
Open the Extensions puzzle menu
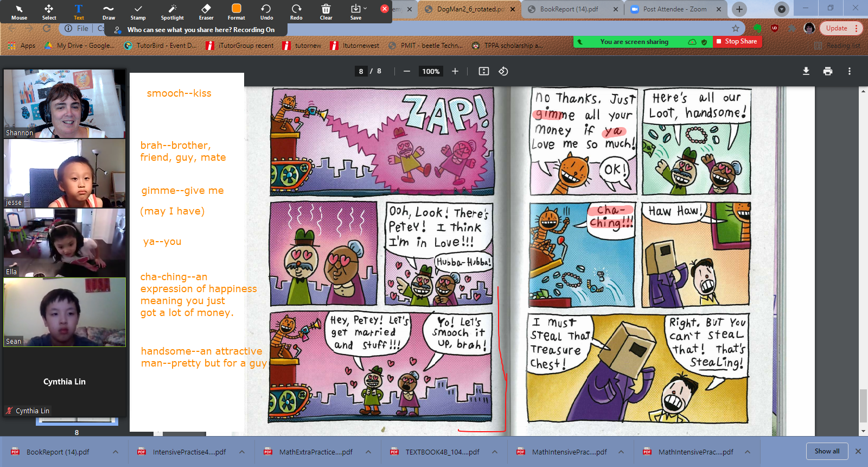pos(792,28)
